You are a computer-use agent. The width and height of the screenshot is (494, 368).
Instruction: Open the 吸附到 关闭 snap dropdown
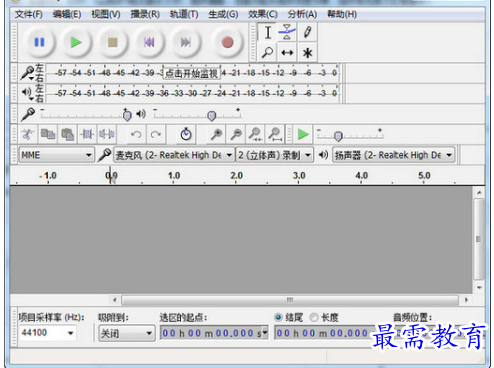click(x=127, y=333)
